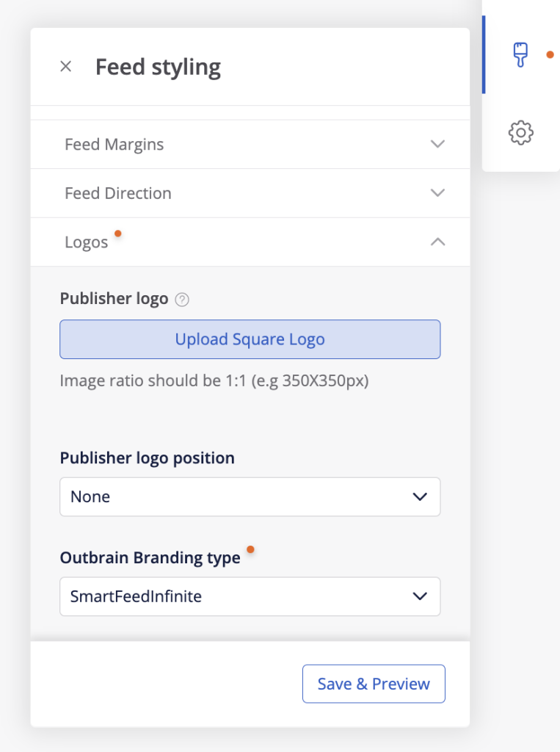Click orange dot near Outbrain Branding type label

250,549
